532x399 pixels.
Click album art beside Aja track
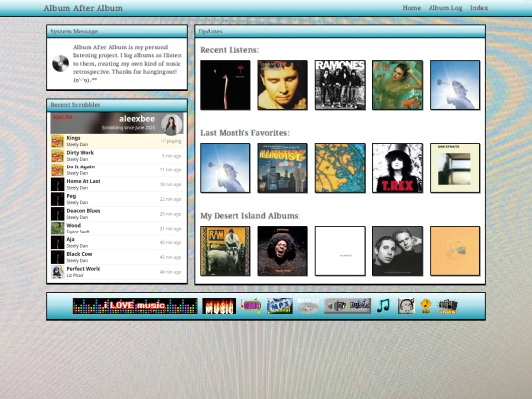(58, 243)
